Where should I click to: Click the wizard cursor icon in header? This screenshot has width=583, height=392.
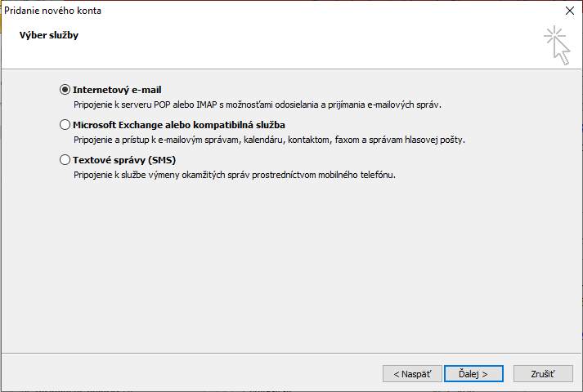click(x=557, y=44)
